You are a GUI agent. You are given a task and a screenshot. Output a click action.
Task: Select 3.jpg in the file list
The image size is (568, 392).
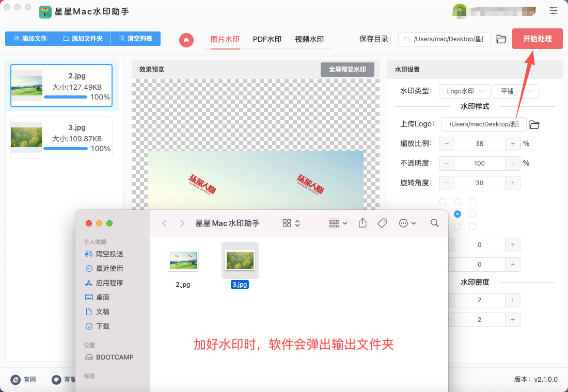click(x=61, y=137)
